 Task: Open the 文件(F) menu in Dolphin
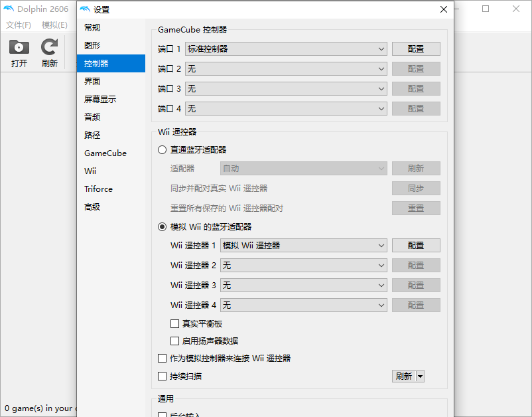19,25
